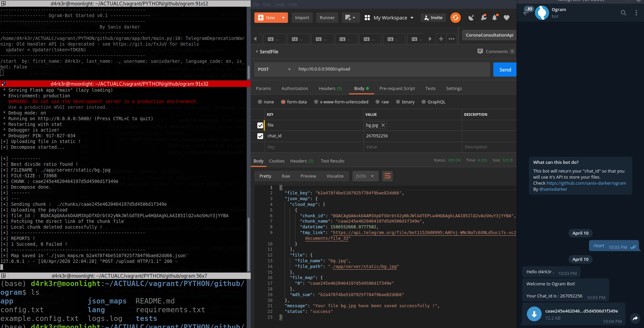644x328 pixels.
Task: Open the tab options three-dot menu
Action: (452, 39)
